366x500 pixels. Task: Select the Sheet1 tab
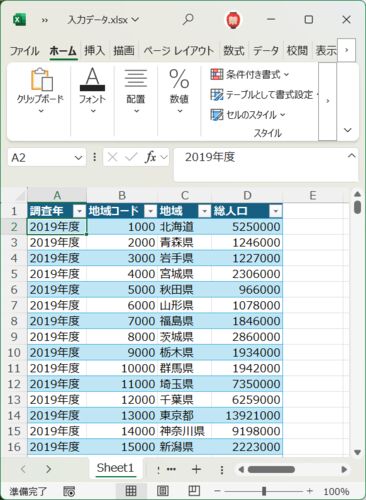115,468
